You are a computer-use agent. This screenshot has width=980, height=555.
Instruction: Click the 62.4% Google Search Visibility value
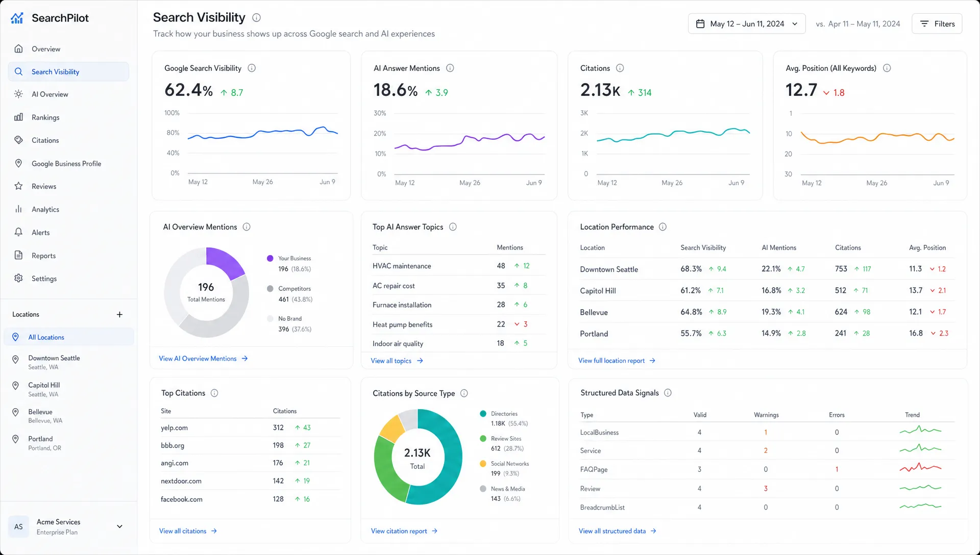pos(189,90)
